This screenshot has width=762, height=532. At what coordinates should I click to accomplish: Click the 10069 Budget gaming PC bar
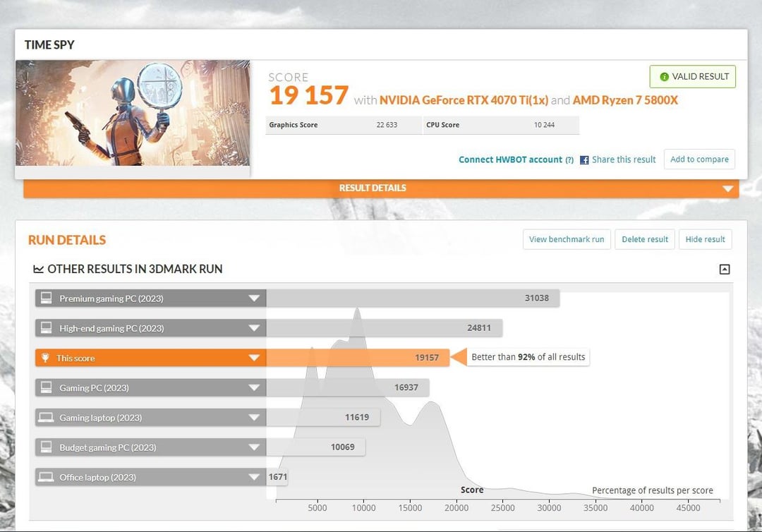pos(316,447)
